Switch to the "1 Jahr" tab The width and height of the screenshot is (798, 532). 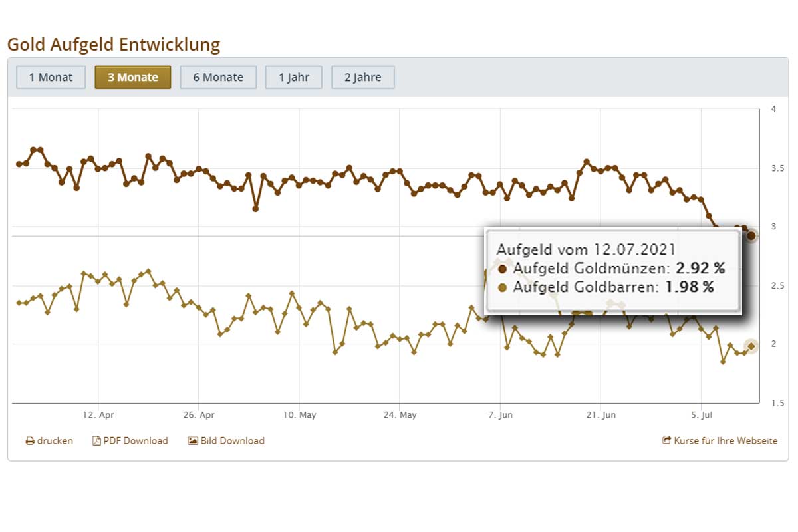(x=293, y=77)
